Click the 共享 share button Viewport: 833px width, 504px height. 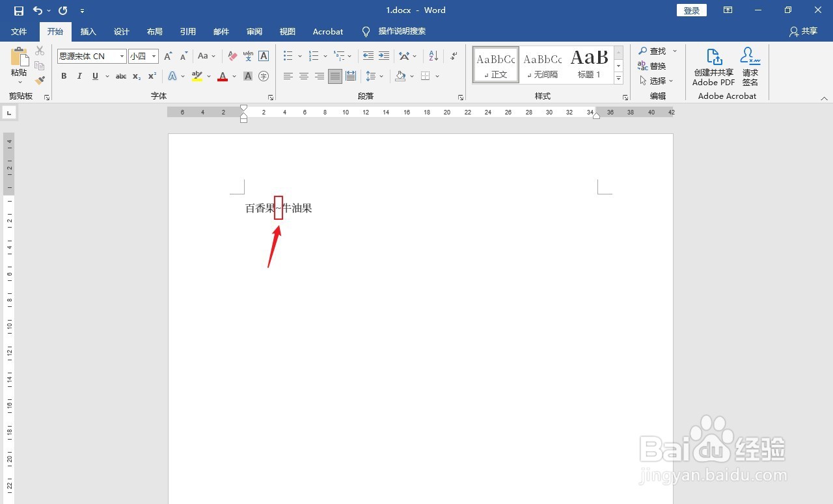803,31
